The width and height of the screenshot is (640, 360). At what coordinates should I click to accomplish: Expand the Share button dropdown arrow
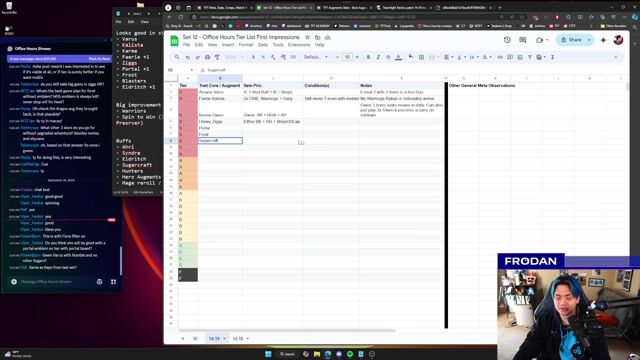click(x=589, y=40)
